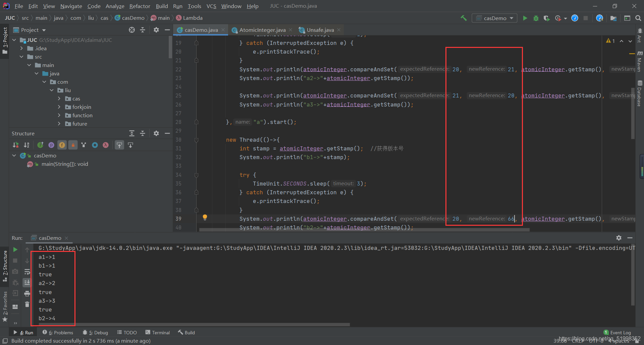This screenshot has height=345, width=644.
Task: Open the 6: Problems tool window
Action: [x=58, y=332]
